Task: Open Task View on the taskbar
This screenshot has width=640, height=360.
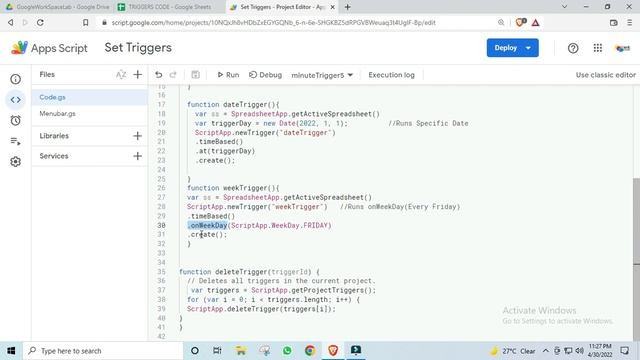Action: 217,350
